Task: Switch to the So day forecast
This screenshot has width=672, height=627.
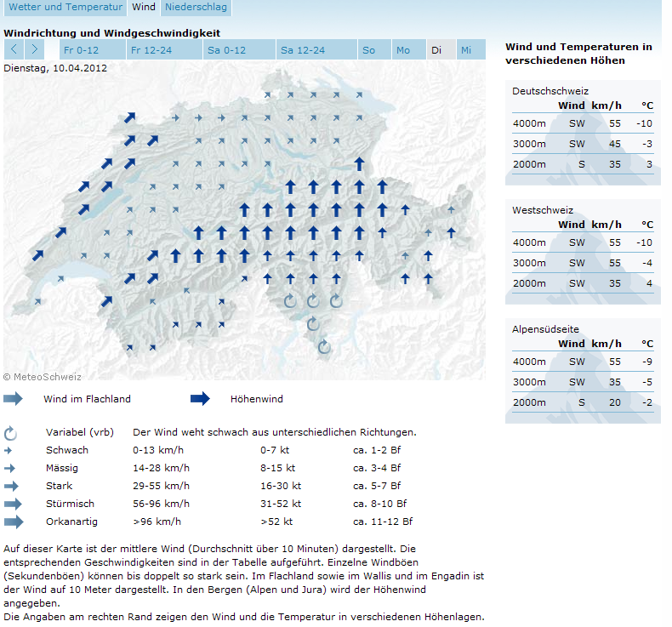Action: 369,50
